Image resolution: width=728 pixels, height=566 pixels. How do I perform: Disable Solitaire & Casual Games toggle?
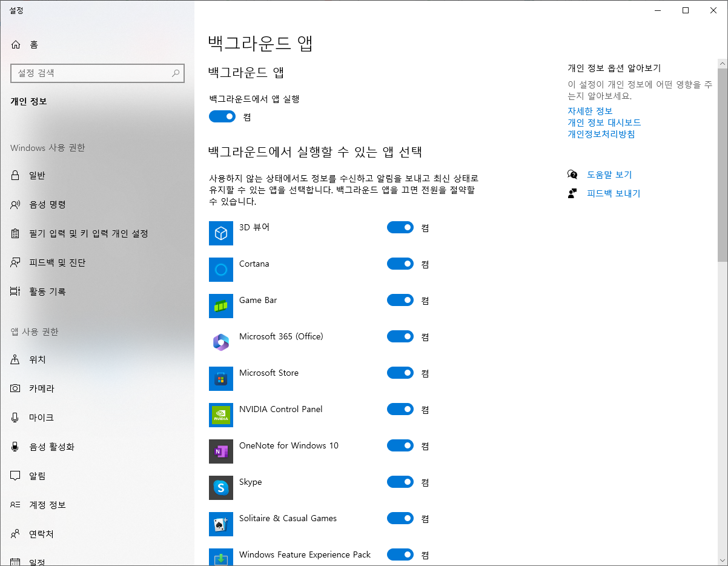pos(400,518)
